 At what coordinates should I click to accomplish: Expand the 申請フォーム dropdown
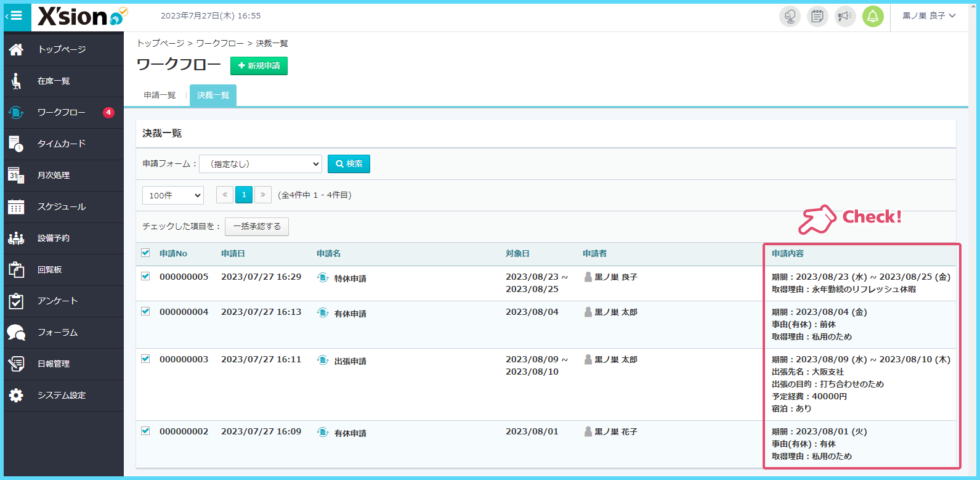coord(261,164)
